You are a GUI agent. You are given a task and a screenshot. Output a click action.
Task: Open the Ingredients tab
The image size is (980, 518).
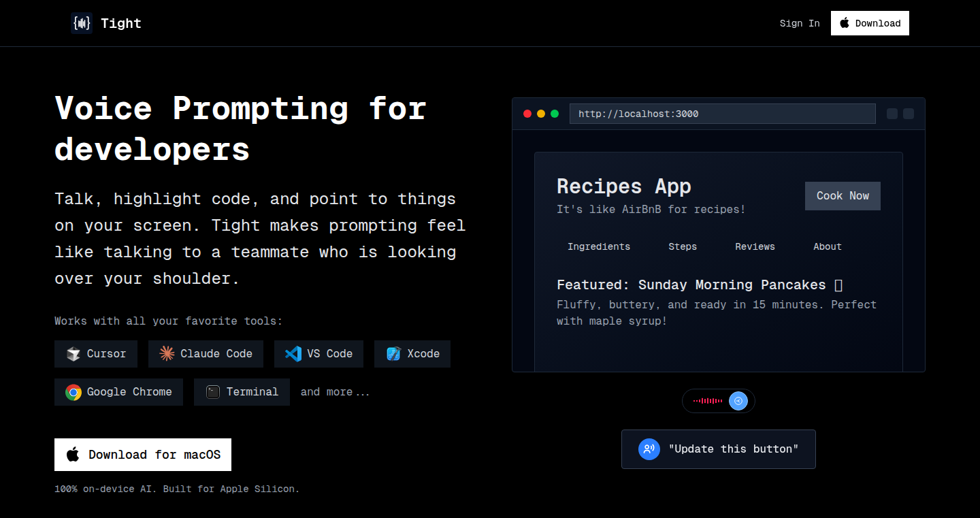tap(599, 246)
